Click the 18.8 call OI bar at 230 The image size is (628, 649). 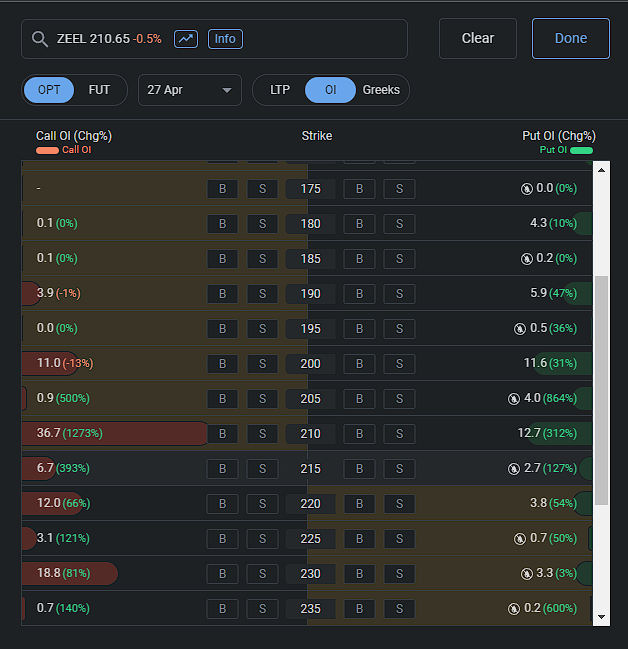(x=70, y=573)
